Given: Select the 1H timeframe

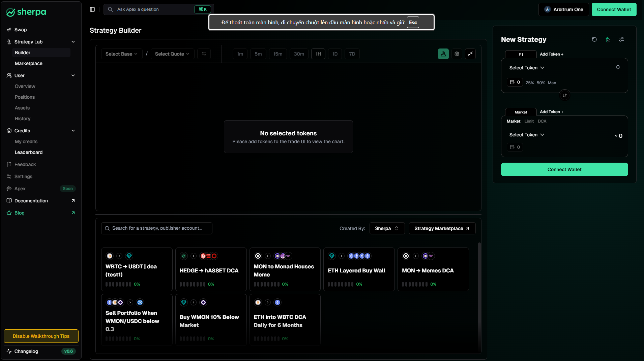Looking at the screenshot, I should pyautogui.click(x=318, y=54).
